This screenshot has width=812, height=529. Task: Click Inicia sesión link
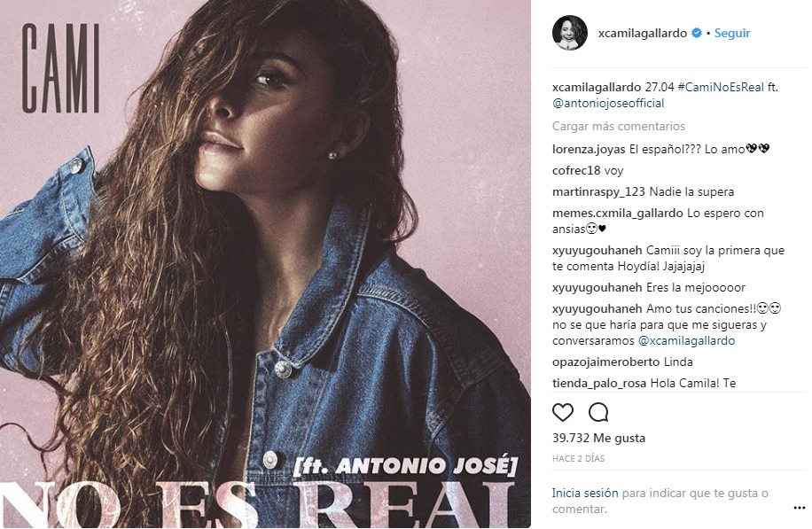tap(585, 493)
